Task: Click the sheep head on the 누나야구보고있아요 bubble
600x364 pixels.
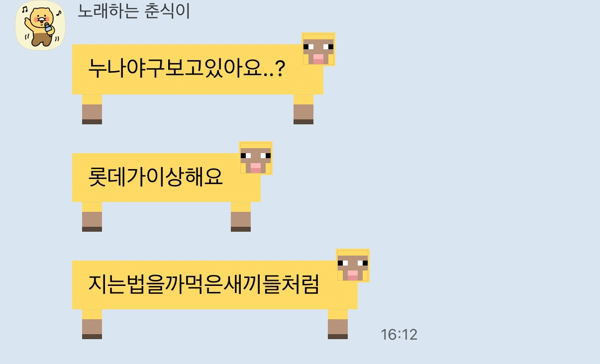Action: click(x=318, y=49)
